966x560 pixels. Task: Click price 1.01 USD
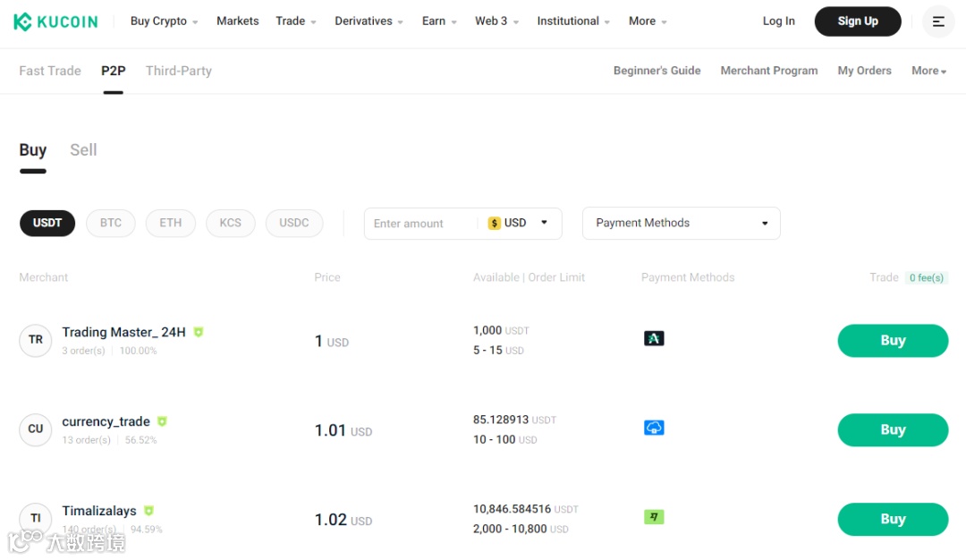(343, 430)
